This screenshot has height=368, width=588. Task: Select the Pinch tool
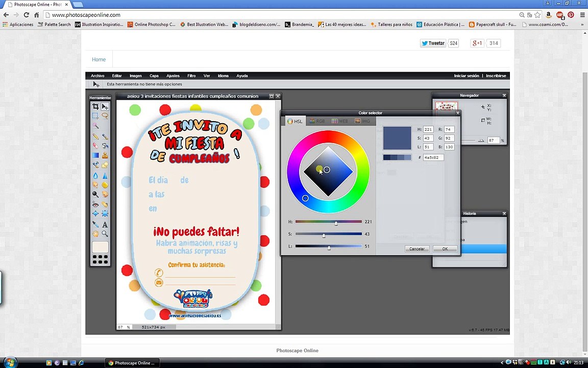click(x=105, y=214)
